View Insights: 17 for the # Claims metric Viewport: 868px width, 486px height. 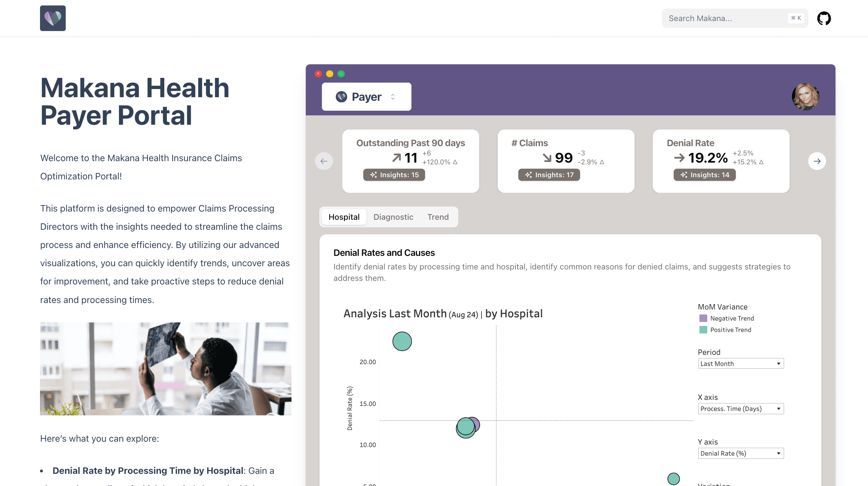point(549,175)
